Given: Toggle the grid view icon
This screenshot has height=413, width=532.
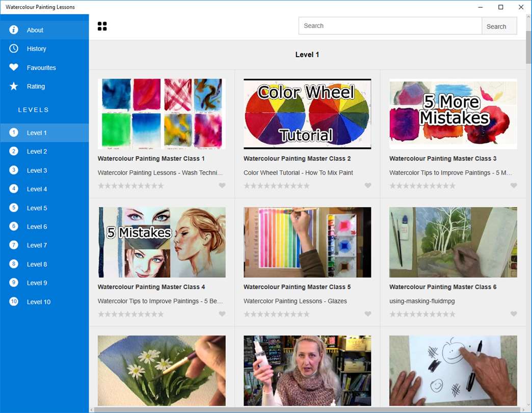Looking at the screenshot, I should (x=102, y=26).
